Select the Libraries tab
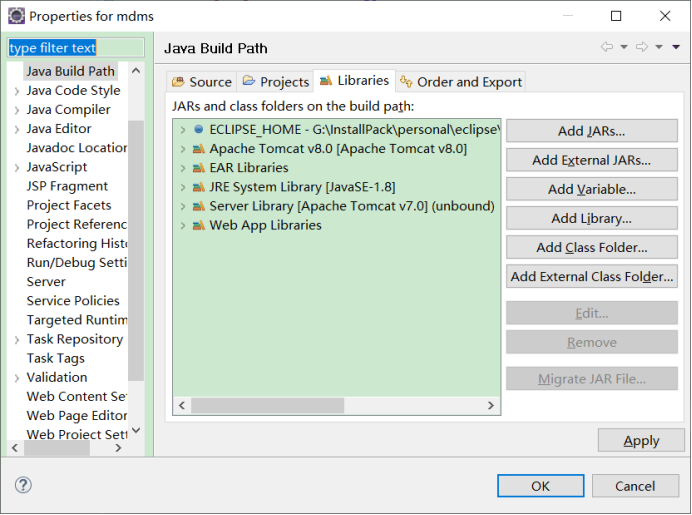The image size is (692, 515). (x=354, y=81)
